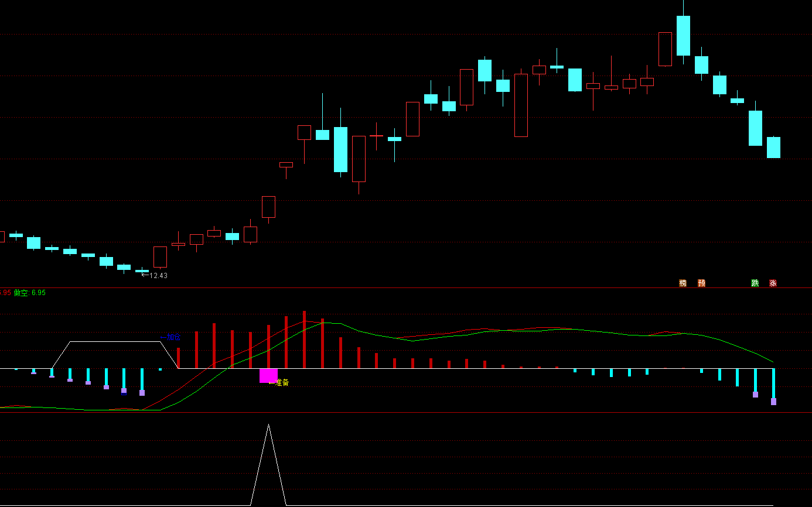This screenshot has width=812, height=507.
Task: Click the final cyan bar with purple cap
Action: 773,386
